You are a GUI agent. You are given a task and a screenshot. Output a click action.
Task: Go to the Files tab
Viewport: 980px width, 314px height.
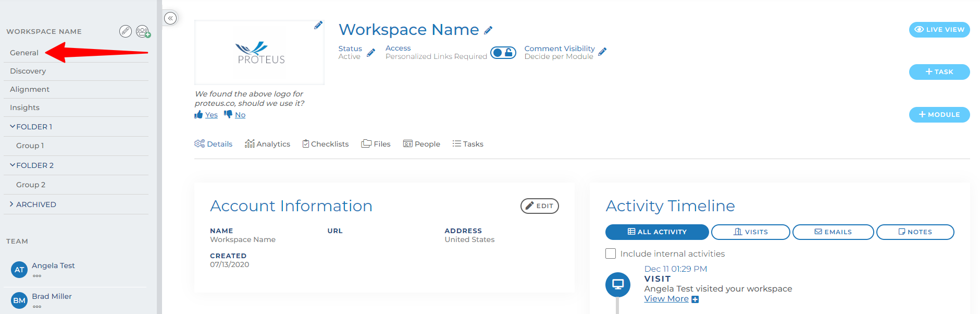pyautogui.click(x=376, y=144)
